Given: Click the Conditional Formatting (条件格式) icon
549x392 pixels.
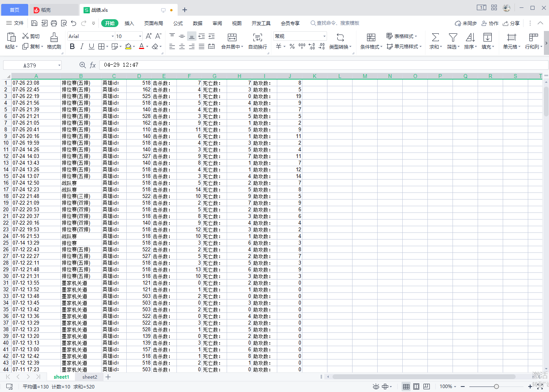Looking at the screenshot, I should pyautogui.click(x=371, y=37).
